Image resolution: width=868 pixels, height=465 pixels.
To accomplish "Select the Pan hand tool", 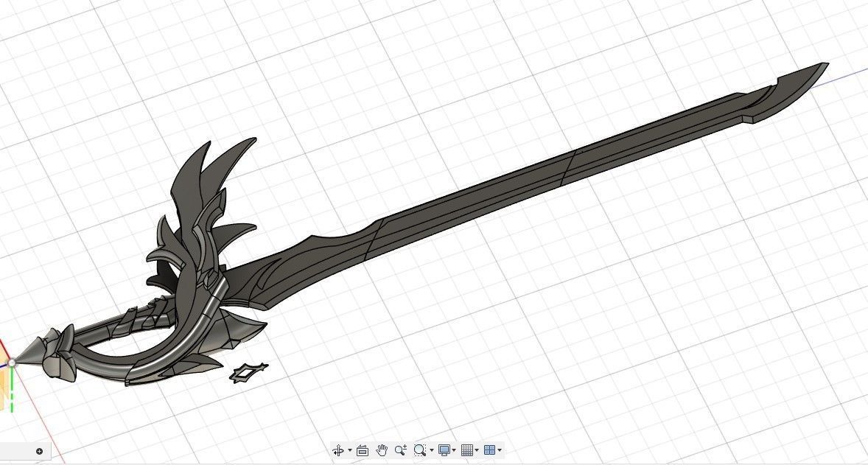I will [x=382, y=450].
